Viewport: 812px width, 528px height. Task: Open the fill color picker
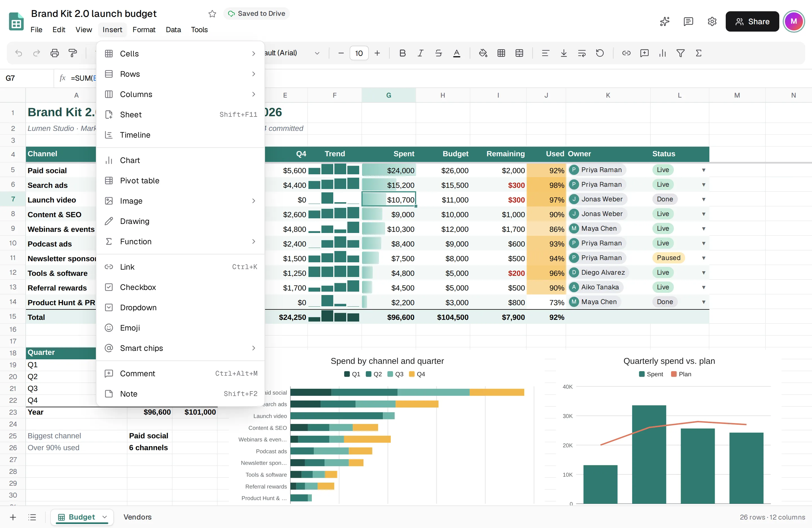click(483, 53)
